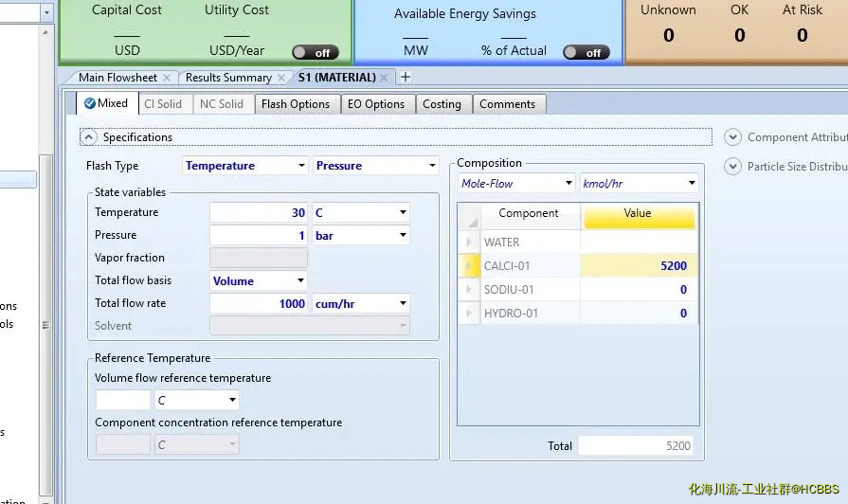Click the At Risk exchangers count
The width and height of the screenshot is (848, 504).
tap(802, 35)
